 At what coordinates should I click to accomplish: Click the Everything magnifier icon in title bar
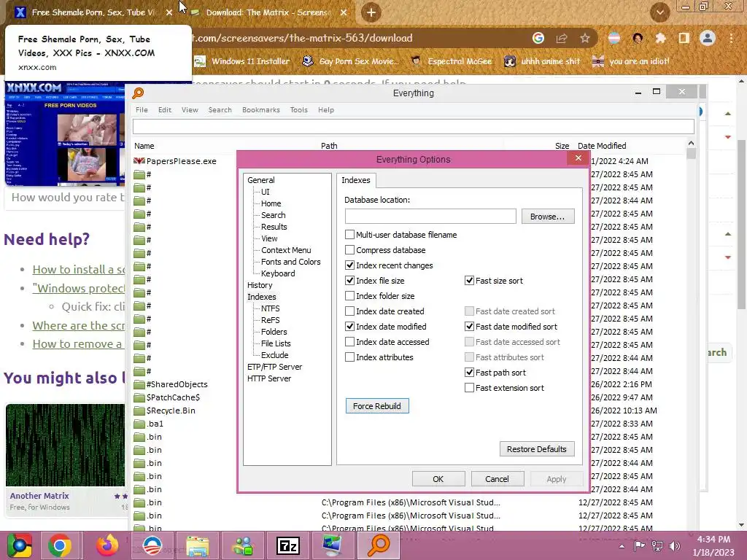(138, 93)
